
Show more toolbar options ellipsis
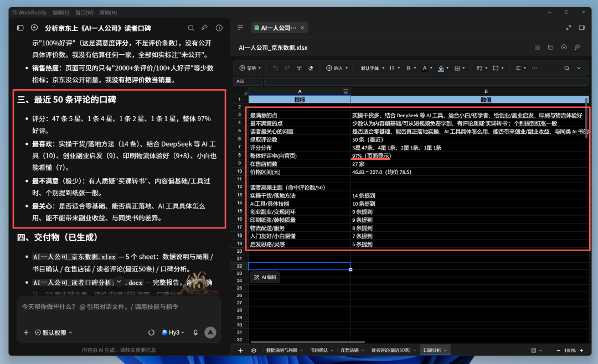click(x=535, y=68)
